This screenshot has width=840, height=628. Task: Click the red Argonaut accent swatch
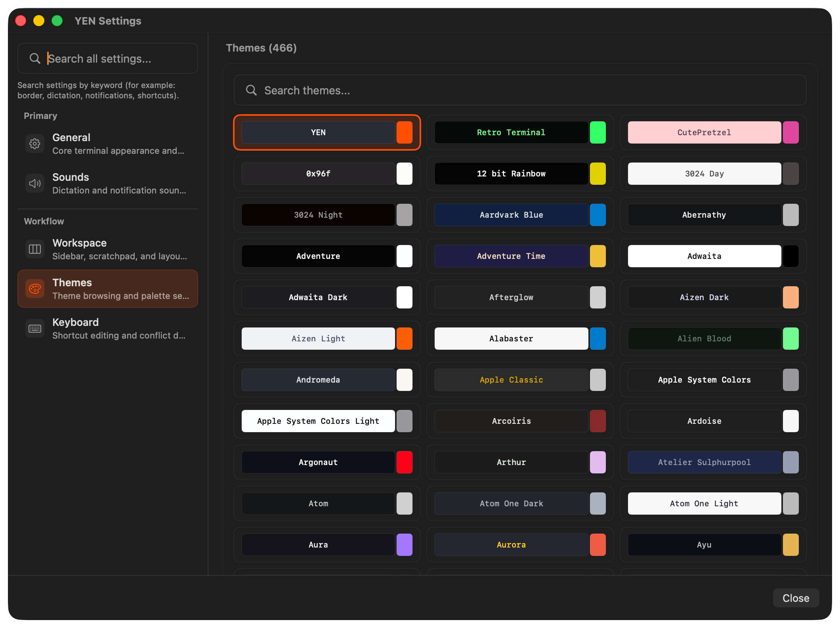coord(404,462)
